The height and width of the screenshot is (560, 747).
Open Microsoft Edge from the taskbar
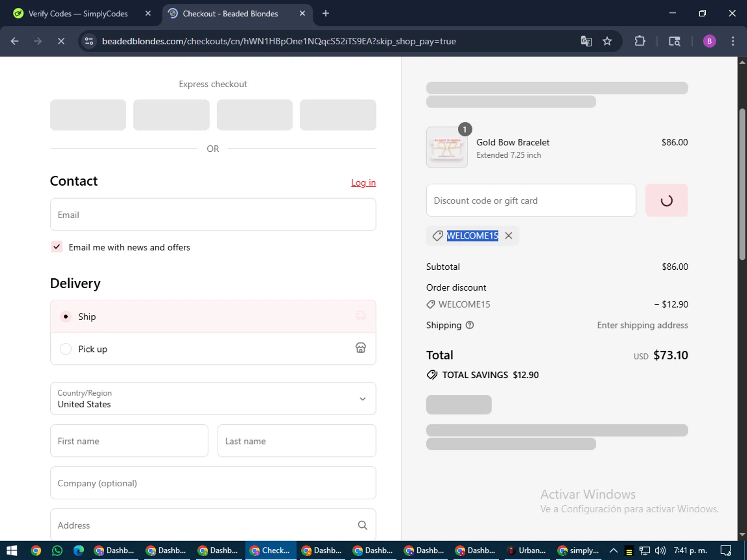click(x=79, y=551)
